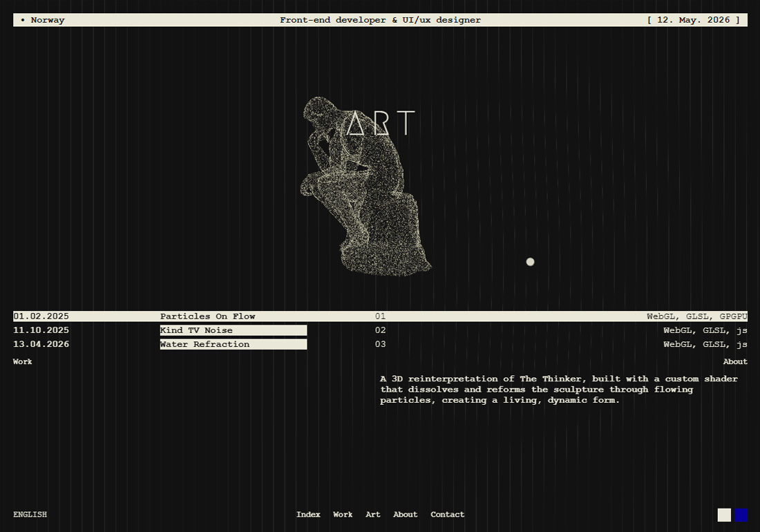The width and height of the screenshot is (760, 532).
Task: Select the cream color theme swatch
Action: point(724,515)
